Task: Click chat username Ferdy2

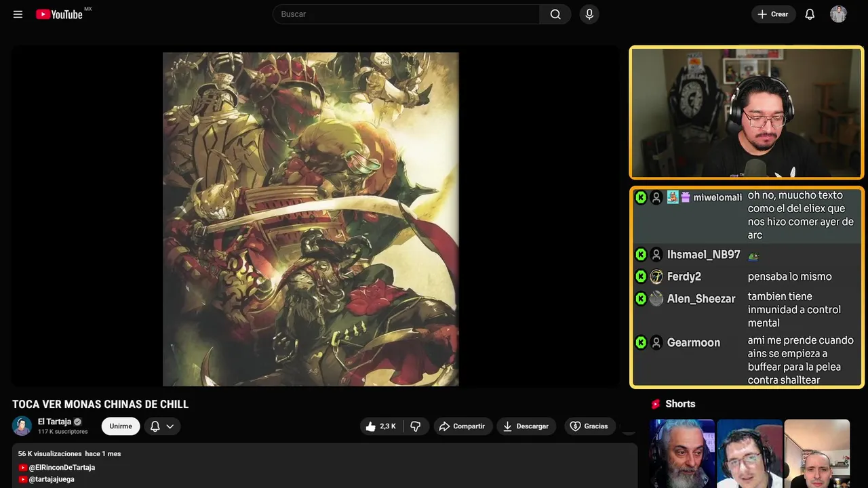Action: 684,277
